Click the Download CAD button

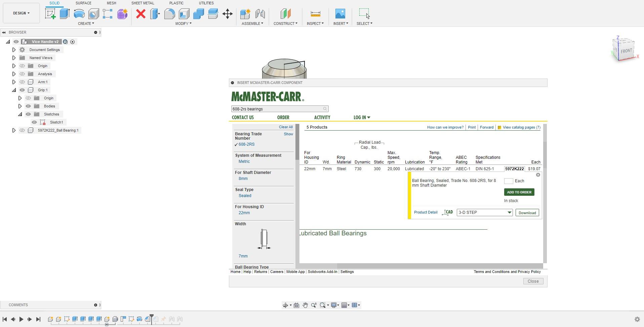coord(527,213)
